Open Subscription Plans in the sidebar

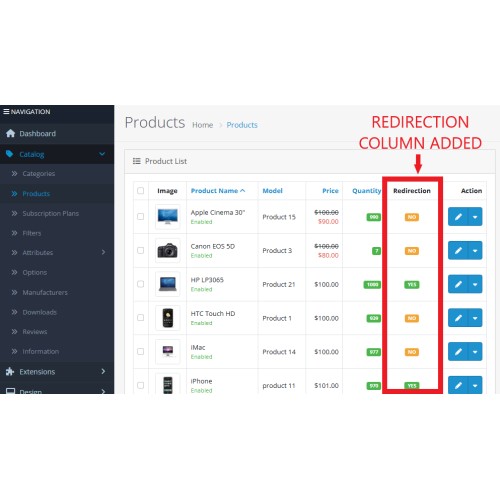(51, 213)
